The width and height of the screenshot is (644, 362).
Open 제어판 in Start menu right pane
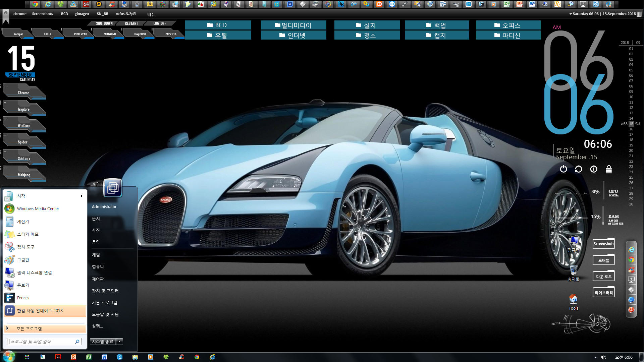pyautogui.click(x=98, y=279)
